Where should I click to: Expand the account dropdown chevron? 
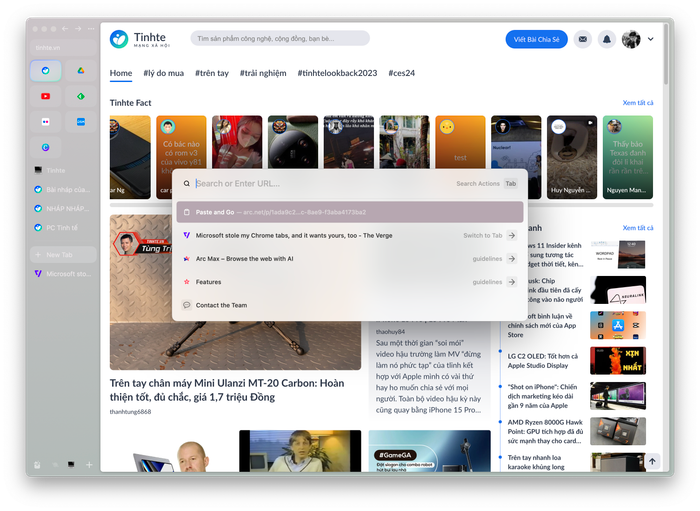(x=650, y=39)
